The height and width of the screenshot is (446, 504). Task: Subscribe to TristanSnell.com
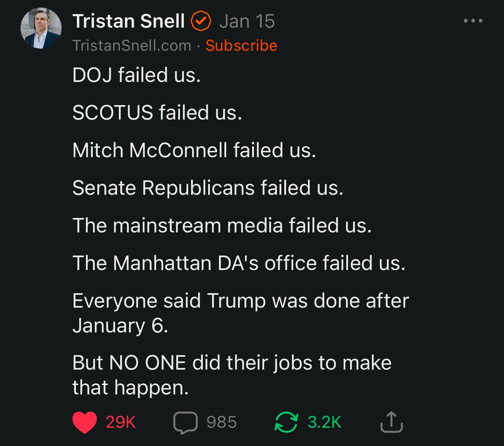pyautogui.click(x=241, y=45)
